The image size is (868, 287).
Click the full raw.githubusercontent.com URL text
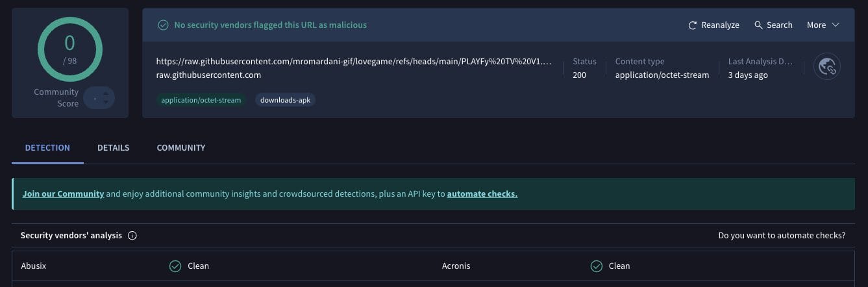click(354, 62)
